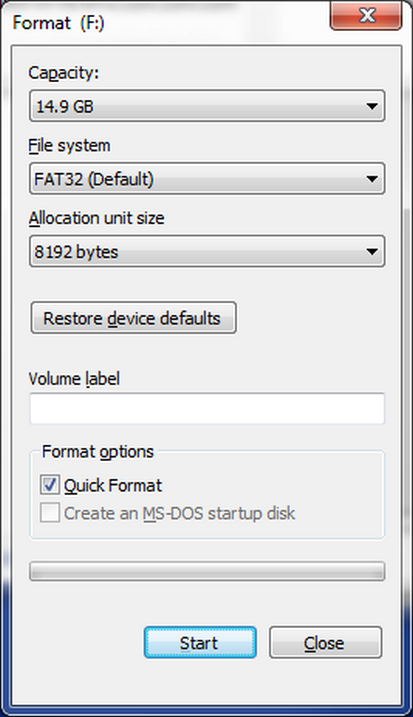This screenshot has height=717, width=413.
Task: Click the Format (F:) title bar
Action: tap(165, 22)
